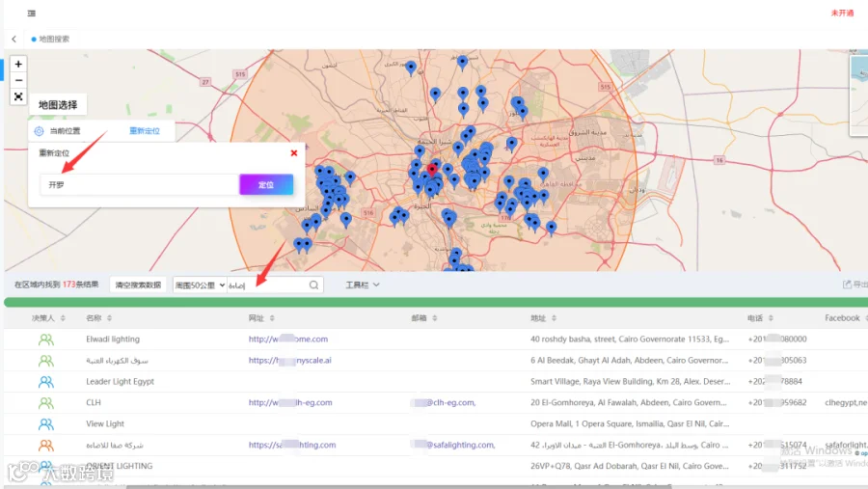Image resolution: width=868 pixels, height=489 pixels.
Task: Zoom in the map with plus button
Action: (x=18, y=65)
